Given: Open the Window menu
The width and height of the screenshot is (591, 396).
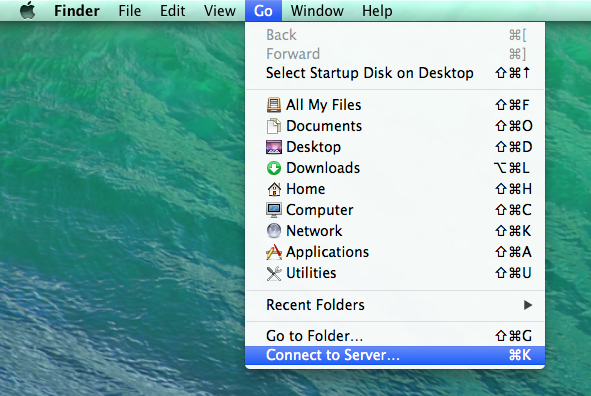Looking at the screenshot, I should [317, 11].
